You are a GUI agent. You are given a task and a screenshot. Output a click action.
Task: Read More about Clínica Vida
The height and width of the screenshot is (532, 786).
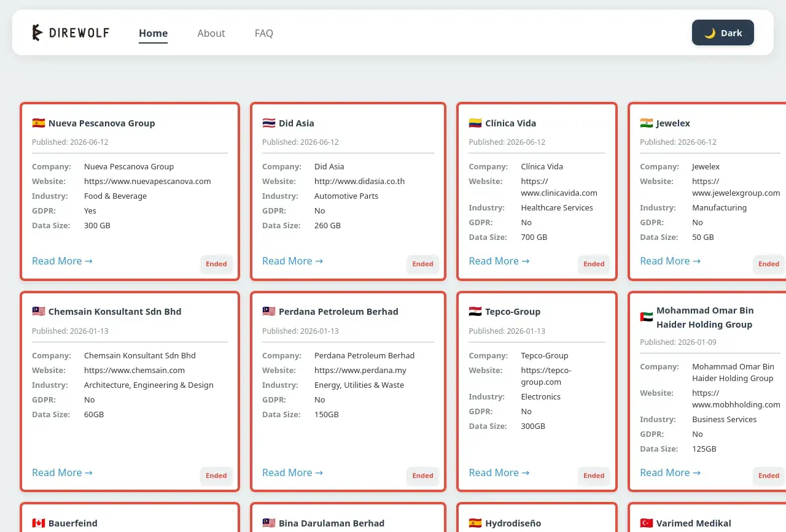pos(499,261)
